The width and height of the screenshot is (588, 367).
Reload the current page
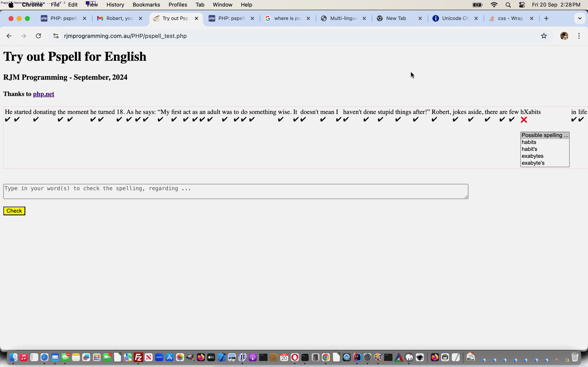pos(38,36)
